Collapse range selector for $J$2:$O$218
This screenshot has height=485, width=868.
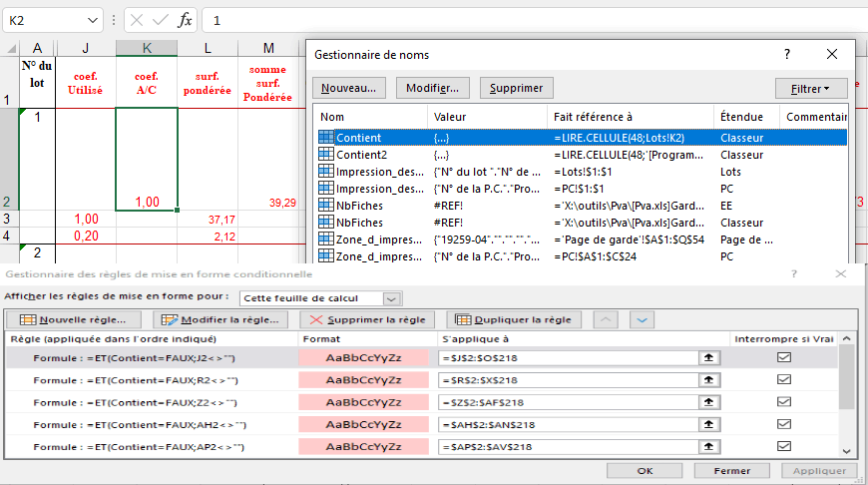708,357
